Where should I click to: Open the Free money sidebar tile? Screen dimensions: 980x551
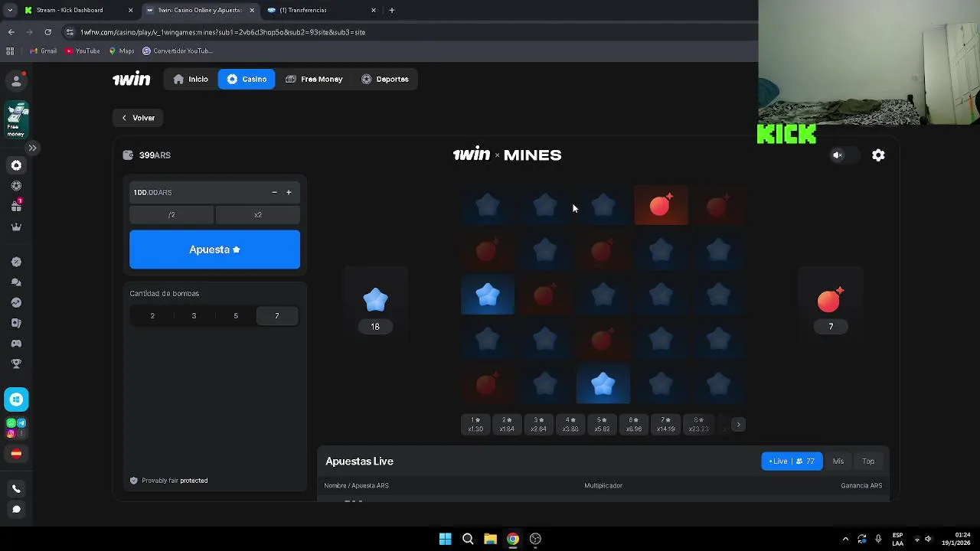pyautogui.click(x=17, y=120)
